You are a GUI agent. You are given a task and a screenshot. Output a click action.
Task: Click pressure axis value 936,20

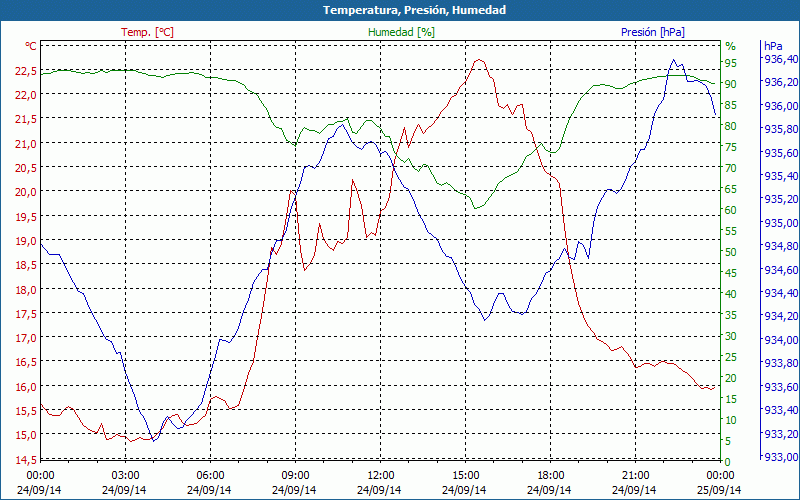pos(781,83)
